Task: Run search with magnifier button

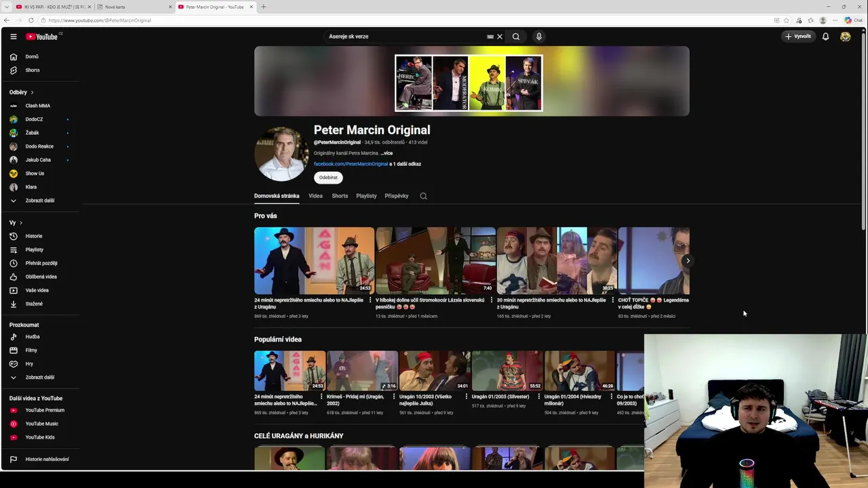Action: [516, 37]
